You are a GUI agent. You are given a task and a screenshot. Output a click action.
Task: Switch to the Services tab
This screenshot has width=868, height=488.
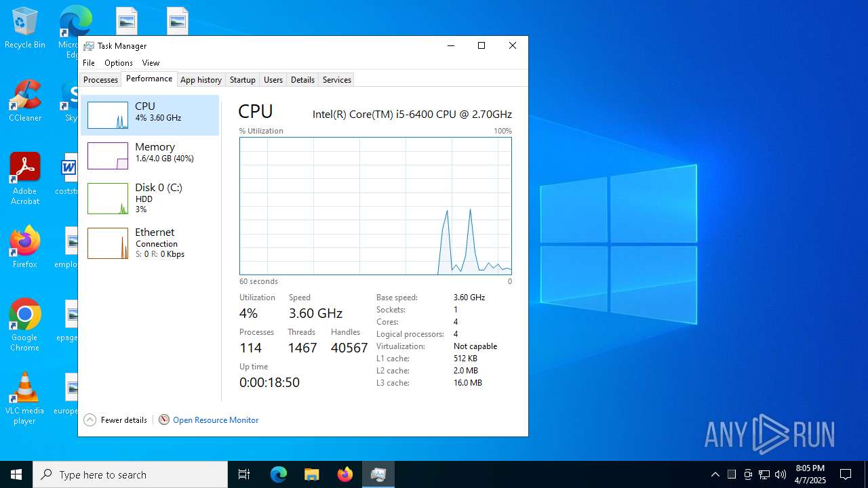click(x=337, y=80)
